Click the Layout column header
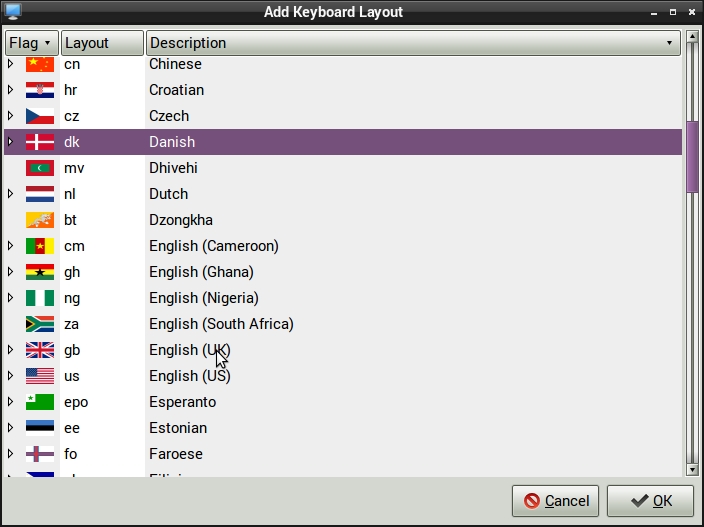The width and height of the screenshot is (704, 527). pyautogui.click(x=100, y=43)
